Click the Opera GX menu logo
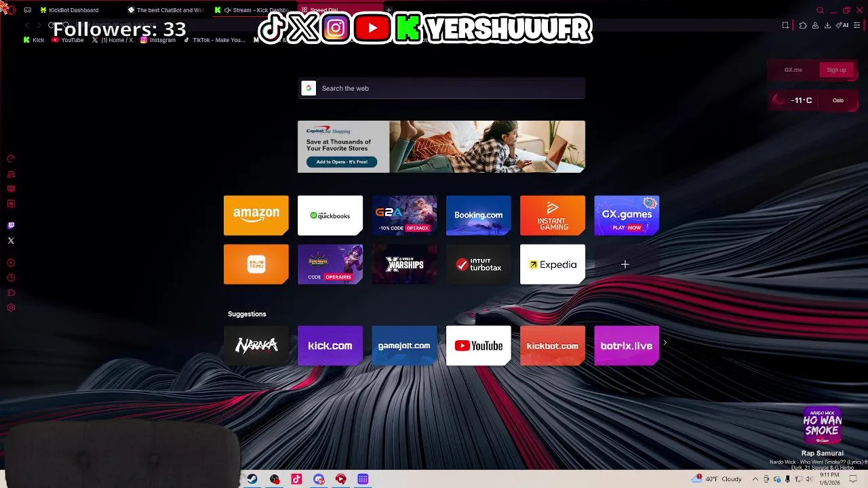 pos(9,9)
